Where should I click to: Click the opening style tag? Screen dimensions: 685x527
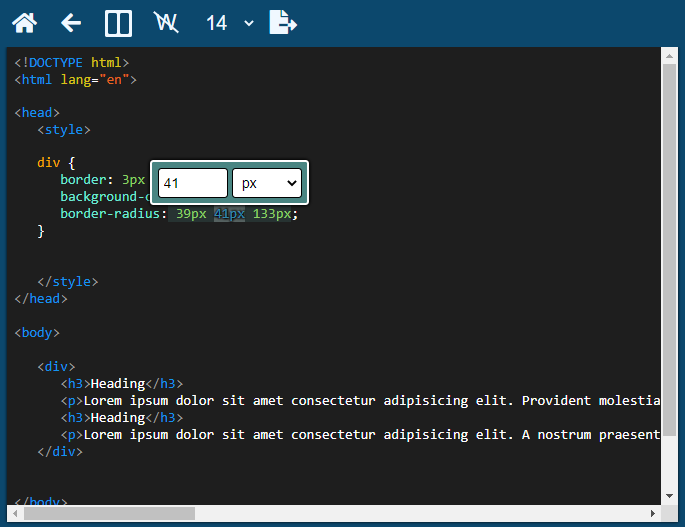click(x=64, y=130)
